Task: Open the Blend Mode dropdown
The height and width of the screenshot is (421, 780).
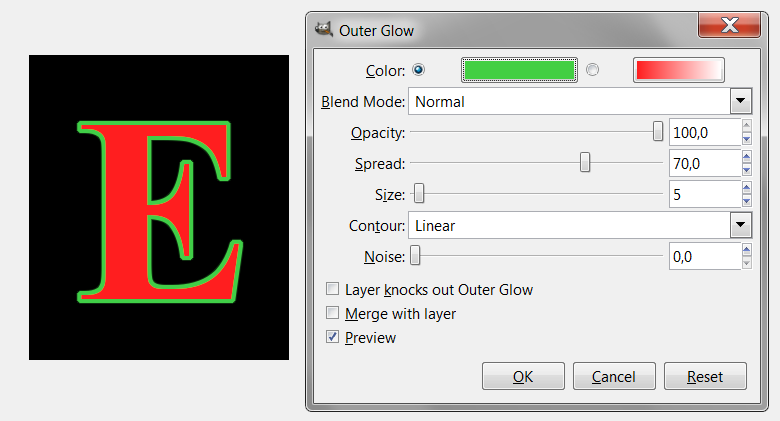Action: click(740, 101)
